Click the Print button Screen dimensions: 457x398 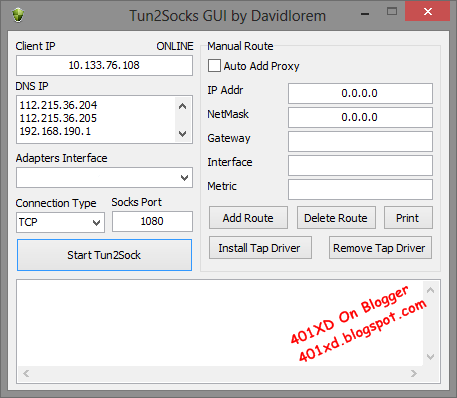(408, 218)
